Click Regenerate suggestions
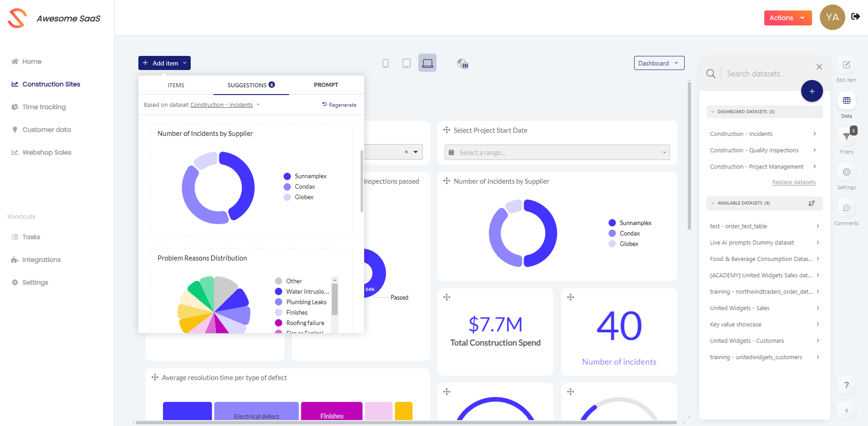The image size is (868, 426). [x=339, y=105]
